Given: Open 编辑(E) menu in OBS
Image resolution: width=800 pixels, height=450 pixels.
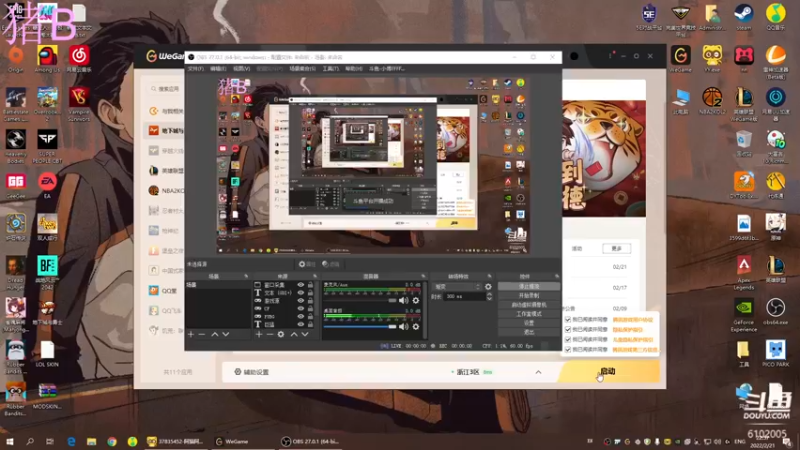Looking at the screenshot, I should pyautogui.click(x=218, y=68).
